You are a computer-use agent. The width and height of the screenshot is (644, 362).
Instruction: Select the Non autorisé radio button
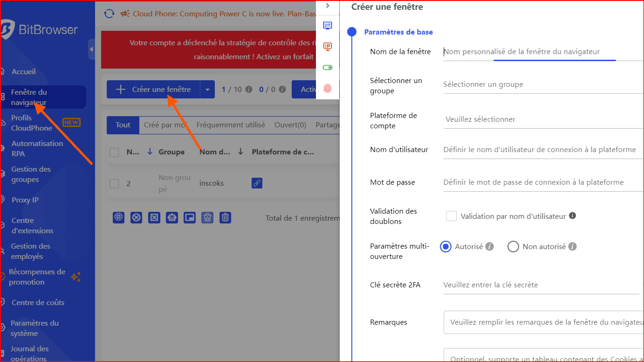[513, 246]
